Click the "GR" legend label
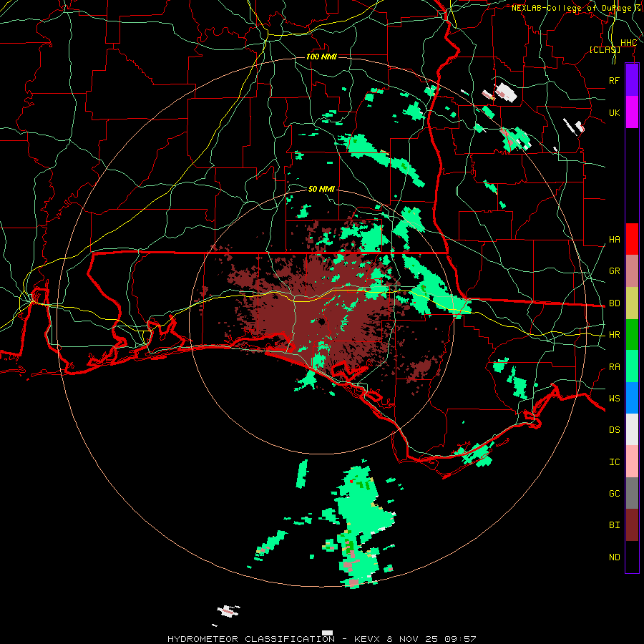Image resolution: width=644 pixels, height=644 pixels. [614, 271]
